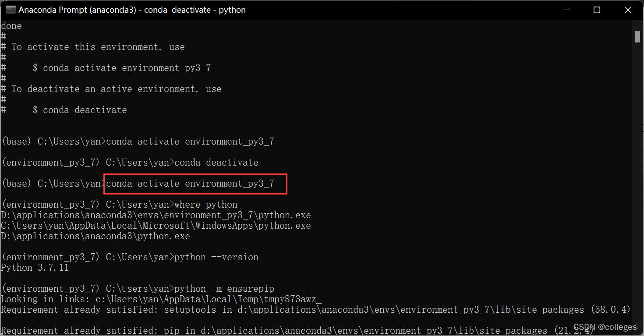Screen dimensions: 644x336
Task: Click the envs\environment_py3_7\python.exe path line
Action: click(x=156, y=215)
